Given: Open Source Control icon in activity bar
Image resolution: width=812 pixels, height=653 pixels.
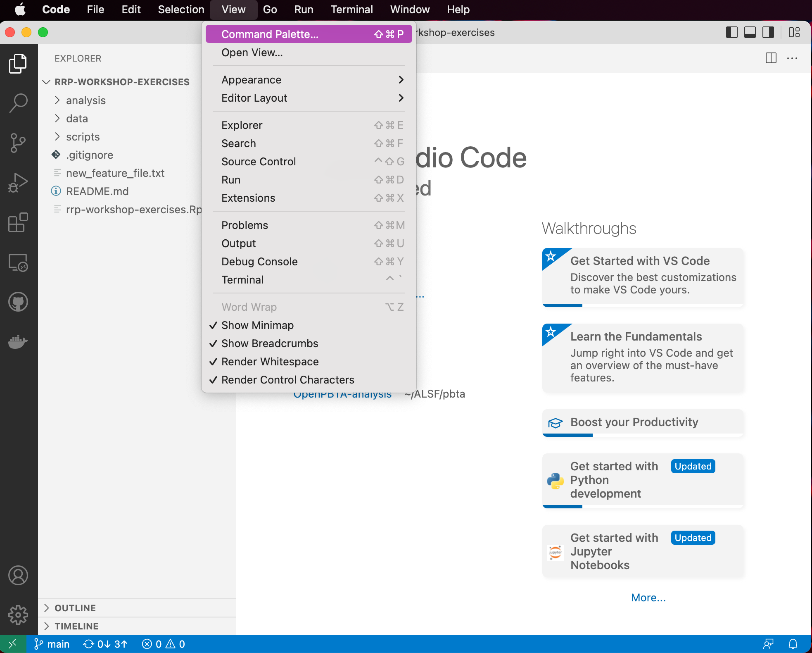Looking at the screenshot, I should pos(18,143).
